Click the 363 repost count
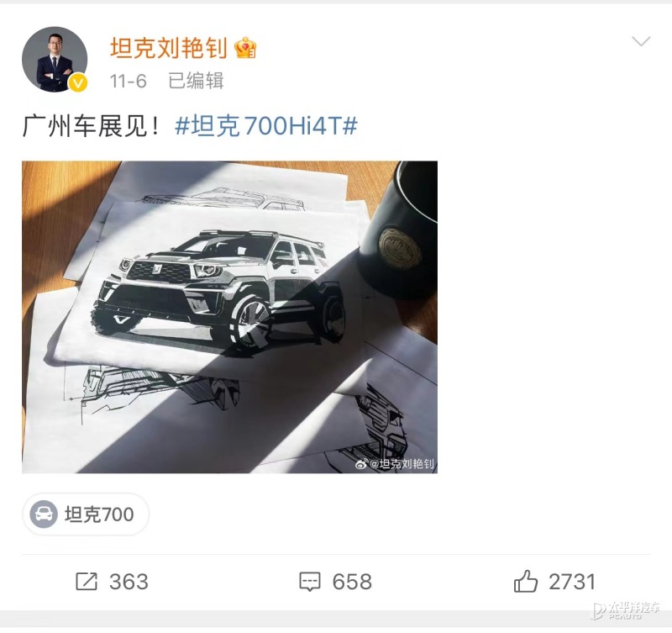672x633 pixels. pyautogui.click(x=129, y=582)
